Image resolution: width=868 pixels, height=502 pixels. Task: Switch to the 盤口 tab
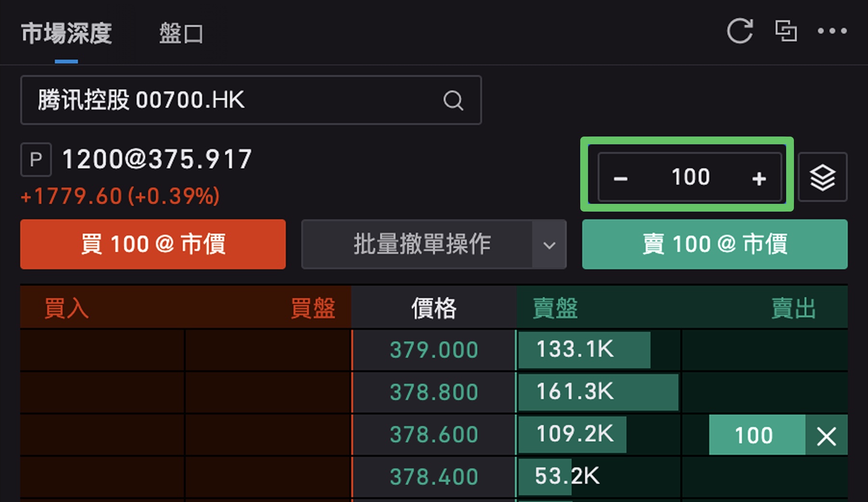pos(181,34)
